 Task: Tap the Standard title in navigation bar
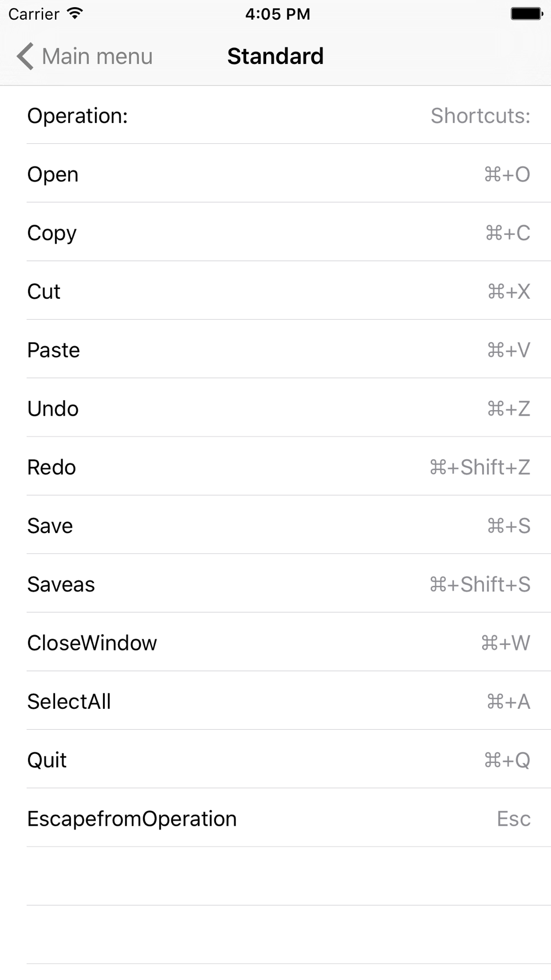[x=275, y=56]
